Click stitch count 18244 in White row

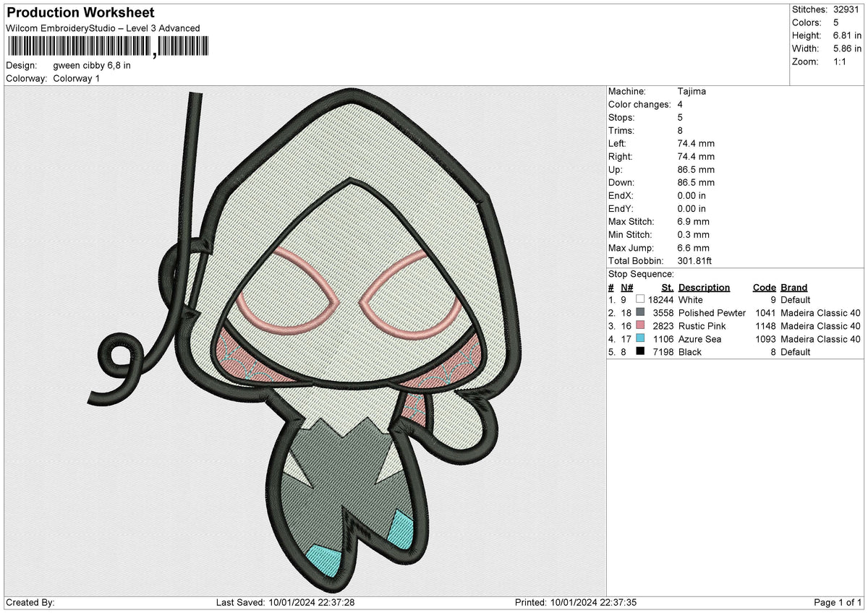click(661, 300)
